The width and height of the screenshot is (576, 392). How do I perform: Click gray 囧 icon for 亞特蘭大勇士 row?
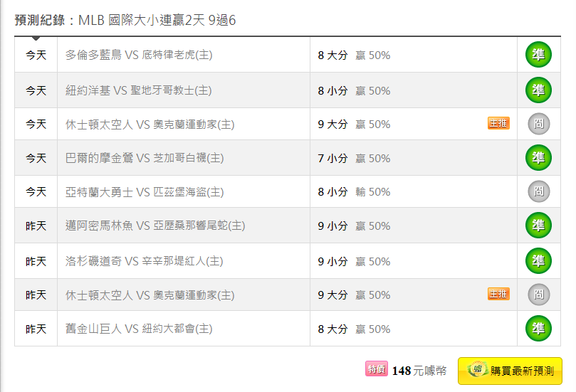coord(538,191)
